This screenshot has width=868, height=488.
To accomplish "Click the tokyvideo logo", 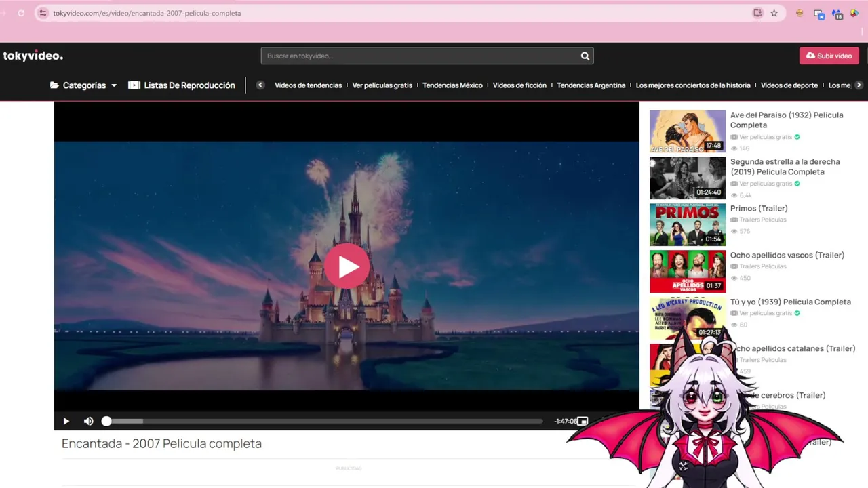I will pos(33,56).
